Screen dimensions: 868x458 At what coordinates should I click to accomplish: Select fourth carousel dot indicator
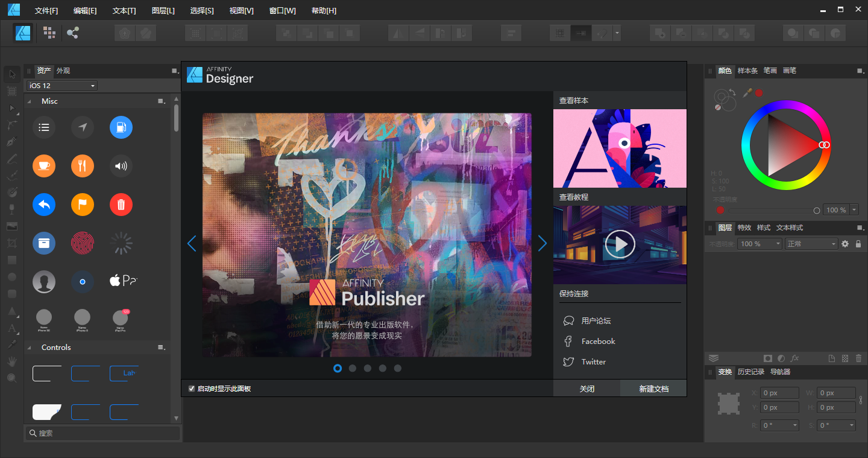[x=383, y=368]
